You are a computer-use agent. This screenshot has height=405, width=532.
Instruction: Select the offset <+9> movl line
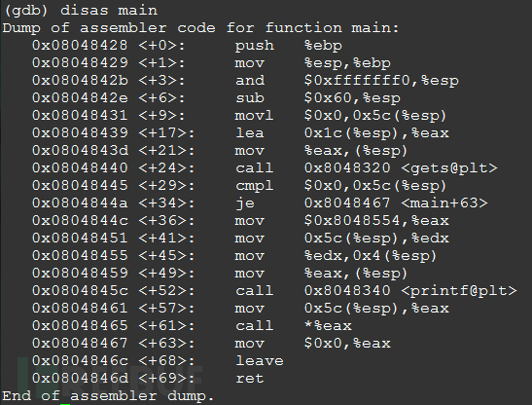pos(239,116)
